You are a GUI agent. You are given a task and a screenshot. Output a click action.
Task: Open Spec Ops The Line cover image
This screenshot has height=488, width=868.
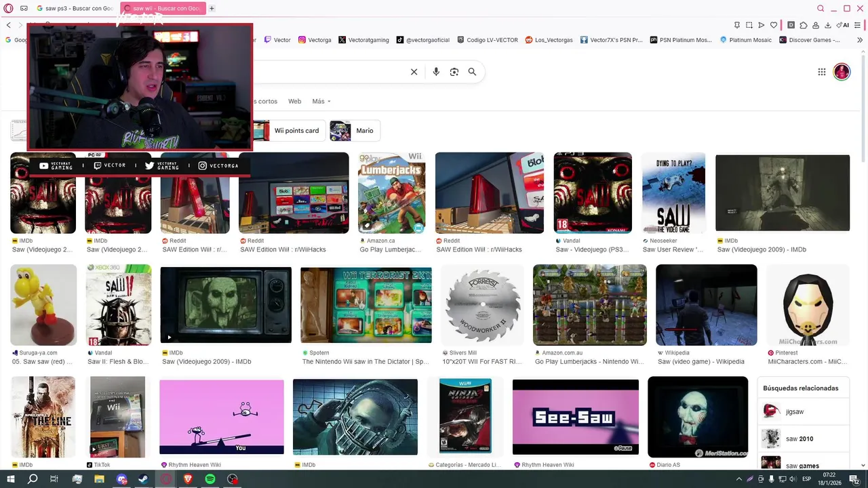point(43,417)
